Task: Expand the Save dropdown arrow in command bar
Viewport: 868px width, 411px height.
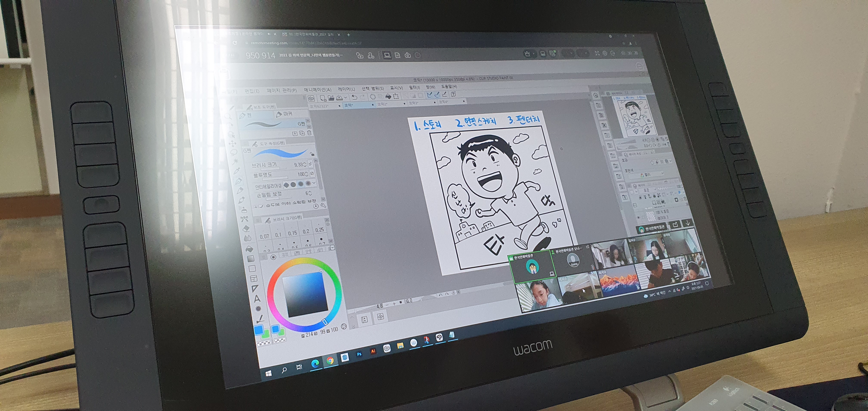Action: [x=345, y=98]
